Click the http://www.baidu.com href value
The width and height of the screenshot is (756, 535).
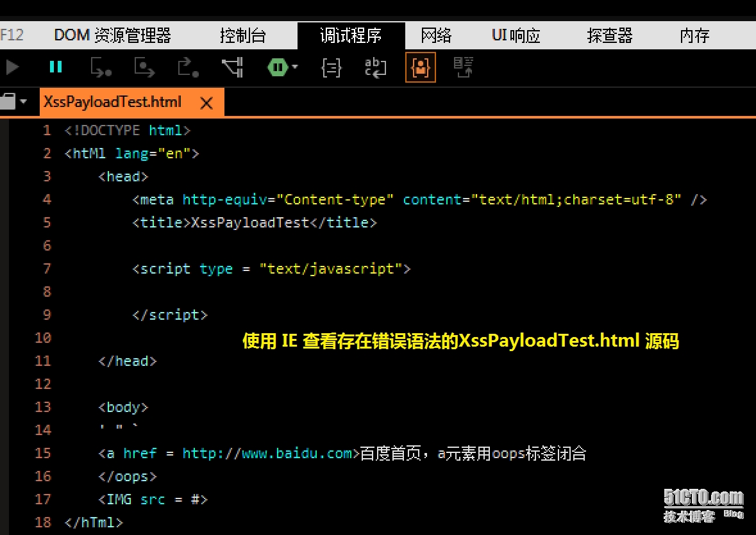[x=267, y=453]
